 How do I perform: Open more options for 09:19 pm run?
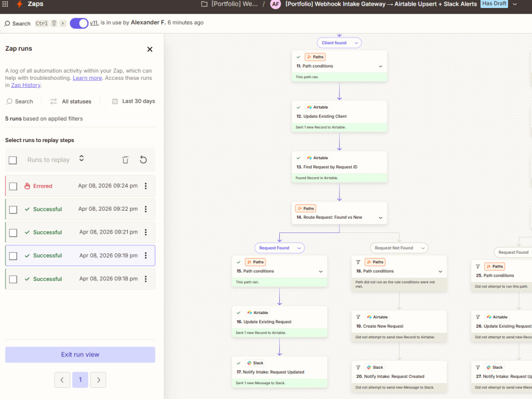click(x=146, y=255)
